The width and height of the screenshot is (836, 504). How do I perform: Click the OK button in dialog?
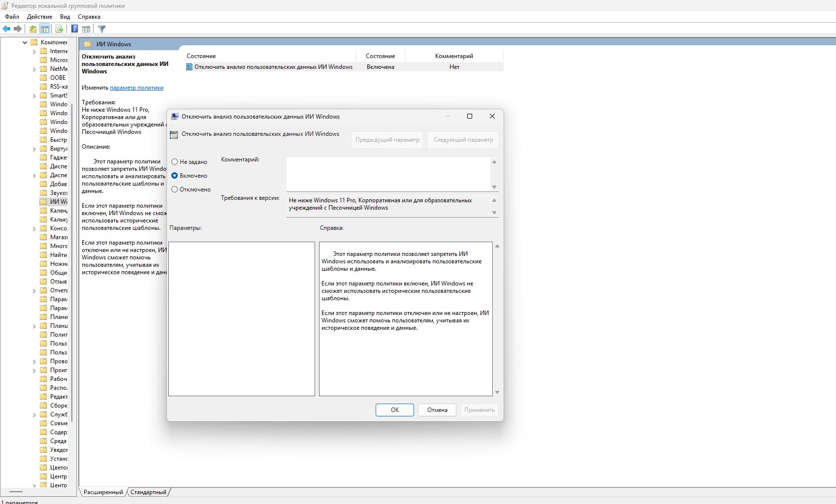[395, 410]
